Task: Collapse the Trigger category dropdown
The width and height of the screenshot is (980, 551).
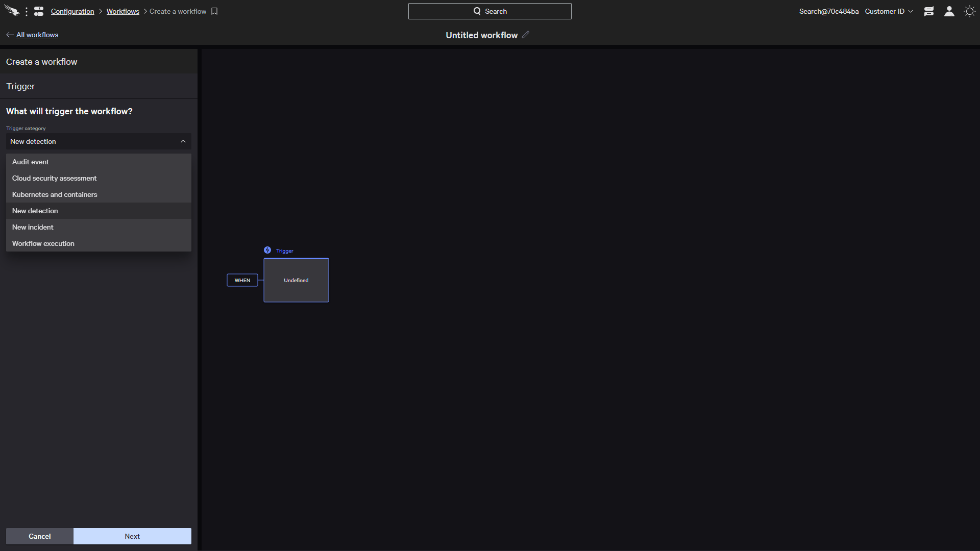Action: point(183,141)
